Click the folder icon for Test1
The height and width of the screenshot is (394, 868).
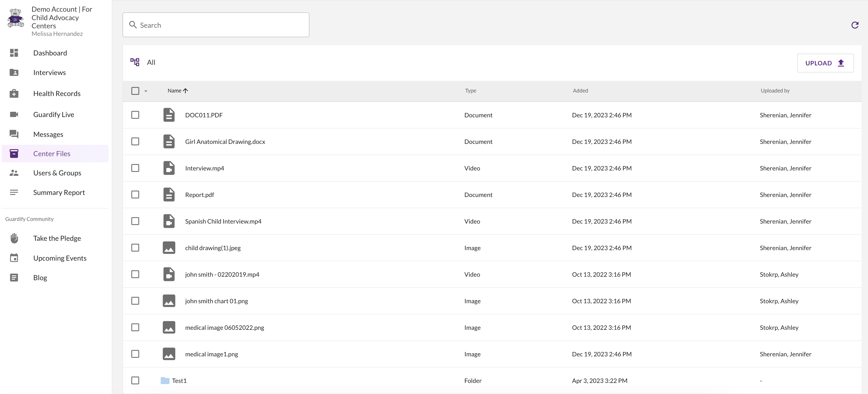(165, 381)
